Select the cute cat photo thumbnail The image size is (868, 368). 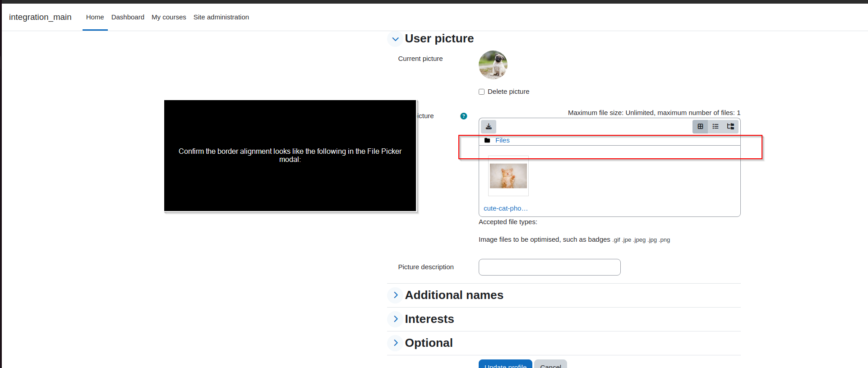508,176
